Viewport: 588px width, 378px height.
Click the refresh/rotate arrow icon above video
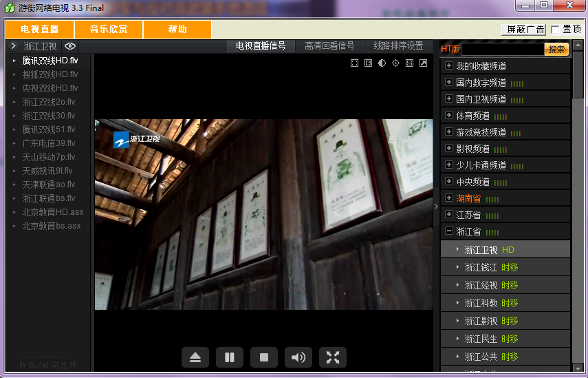coord(368,63)
